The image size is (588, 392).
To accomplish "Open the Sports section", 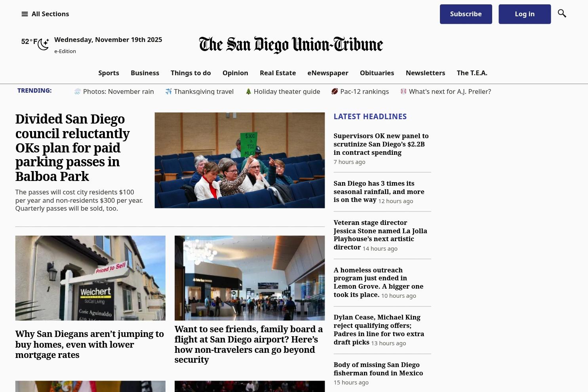I will pyautogui.click(x=108, y=73).
